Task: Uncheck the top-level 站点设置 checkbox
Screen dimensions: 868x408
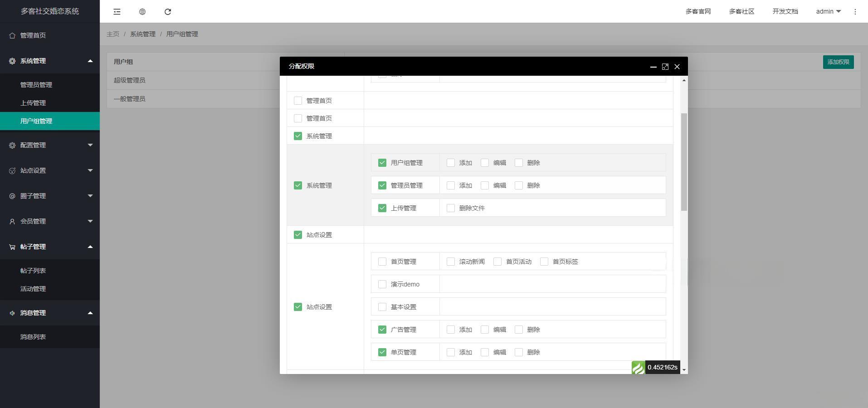Action: click(298, 235)
